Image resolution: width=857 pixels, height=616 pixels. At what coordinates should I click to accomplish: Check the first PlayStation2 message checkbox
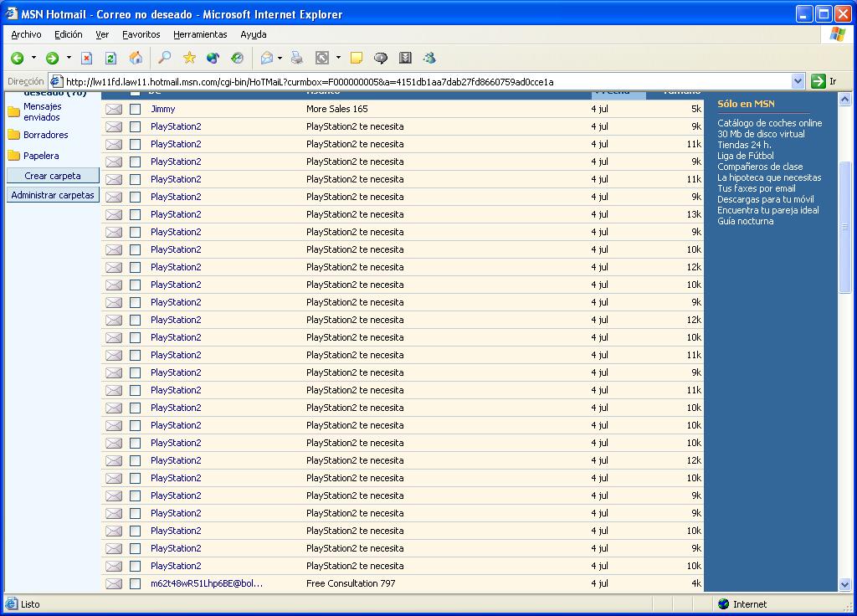point(135,126)
